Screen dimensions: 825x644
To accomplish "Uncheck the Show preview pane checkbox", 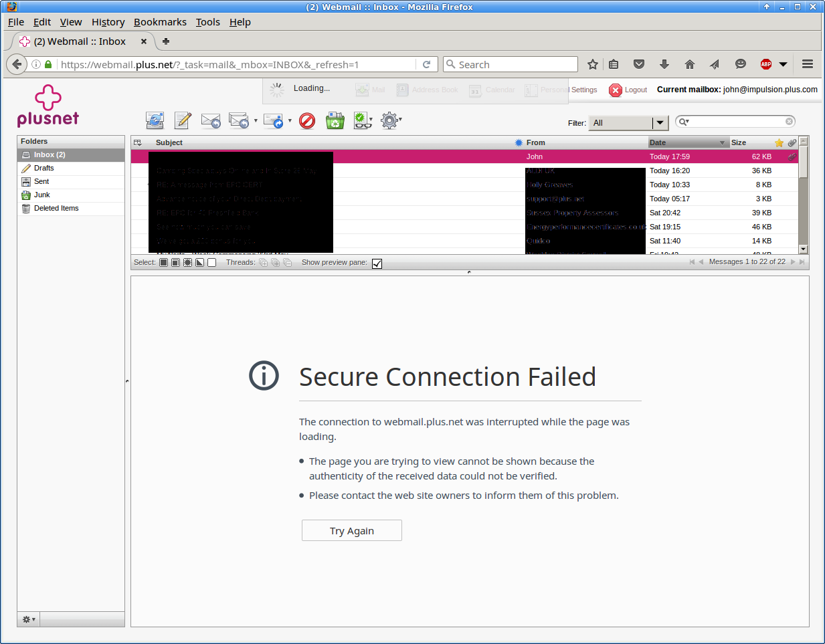I will coord(377,263).
